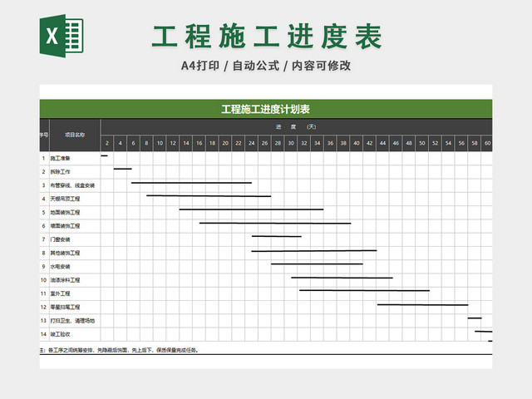Select the Gantt bar for 墙面装饰工程
The height and width of the screenshot is (399, 532).
point(275,223)
